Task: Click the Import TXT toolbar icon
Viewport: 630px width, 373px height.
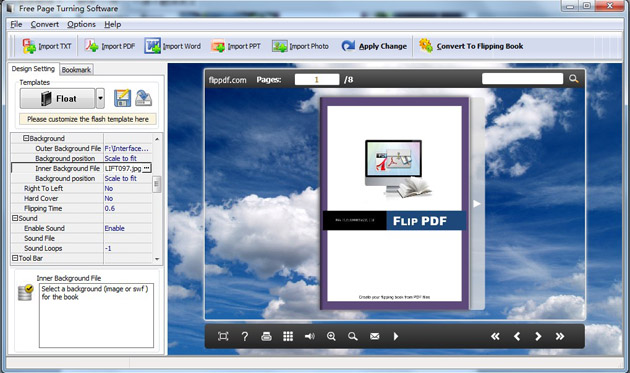Action: 29,46
